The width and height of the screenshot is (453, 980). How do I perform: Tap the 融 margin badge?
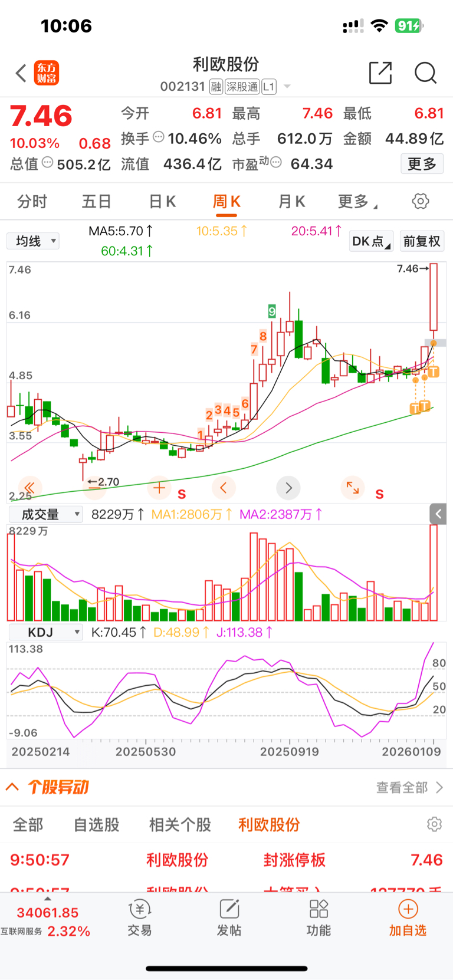(x=216, y=87)
